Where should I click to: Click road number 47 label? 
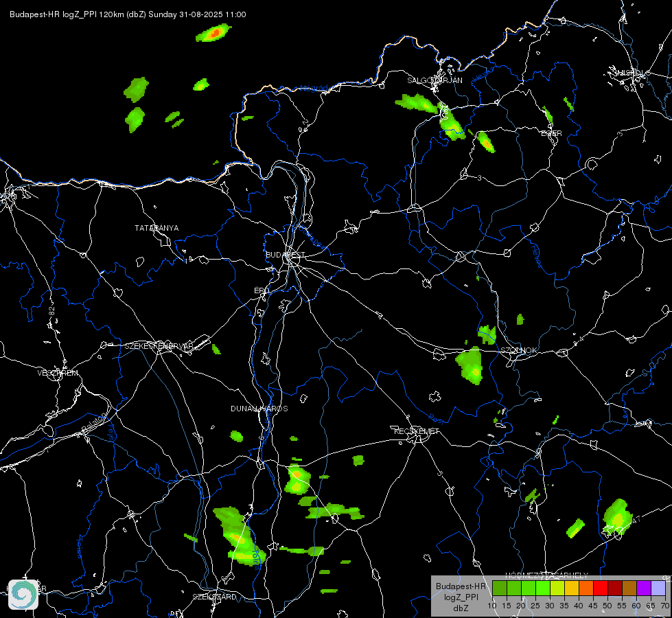click(x=636, y=519)
